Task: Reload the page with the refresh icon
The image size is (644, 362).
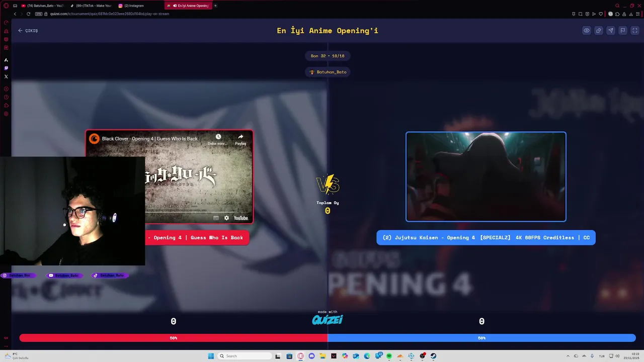Action: click(x=28, y=14)
